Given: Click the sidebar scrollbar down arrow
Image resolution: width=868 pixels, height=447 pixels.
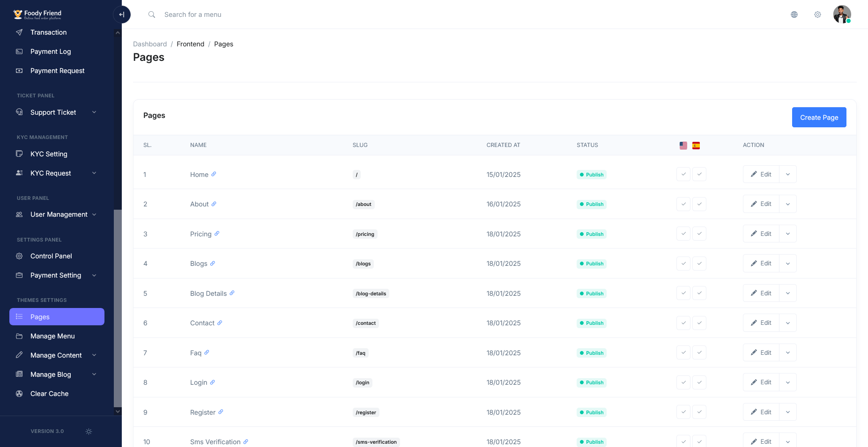Looking at the screenshot, I should [118, 411].
